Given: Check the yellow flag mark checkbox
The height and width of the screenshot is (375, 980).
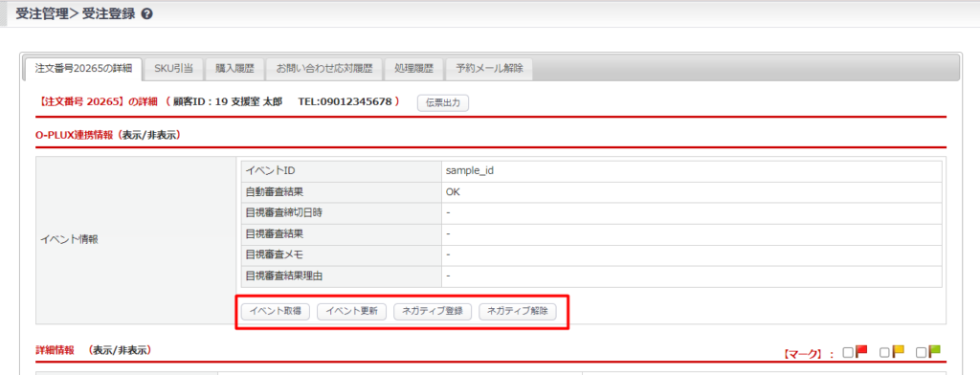Looking at the screenshot, I should point(884,352).
